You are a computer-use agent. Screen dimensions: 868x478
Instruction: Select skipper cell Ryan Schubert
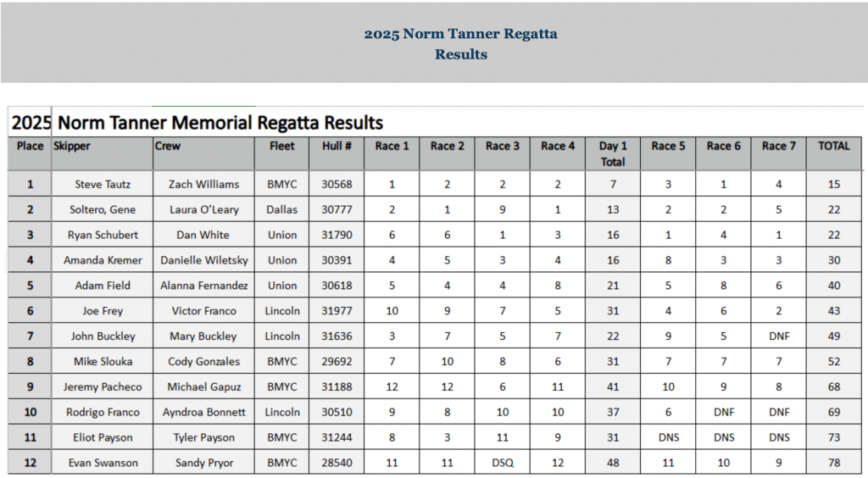tap(103, 235)
